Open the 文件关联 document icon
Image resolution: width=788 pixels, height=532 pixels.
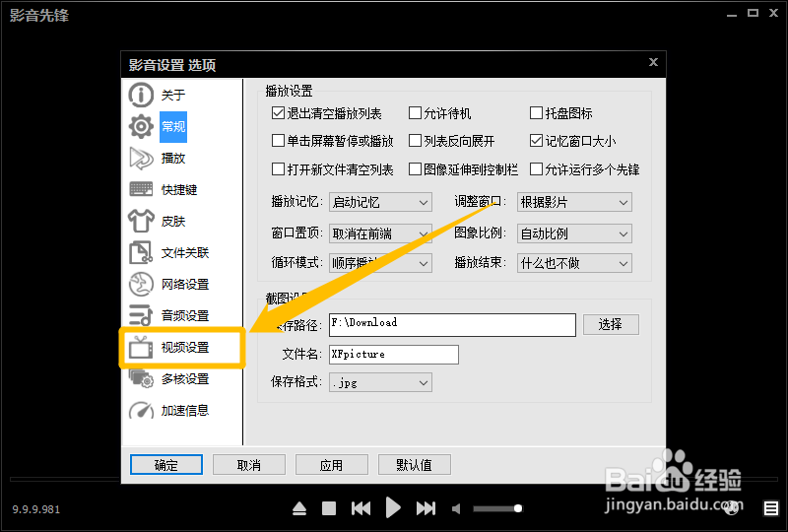[x=141, y=253]
